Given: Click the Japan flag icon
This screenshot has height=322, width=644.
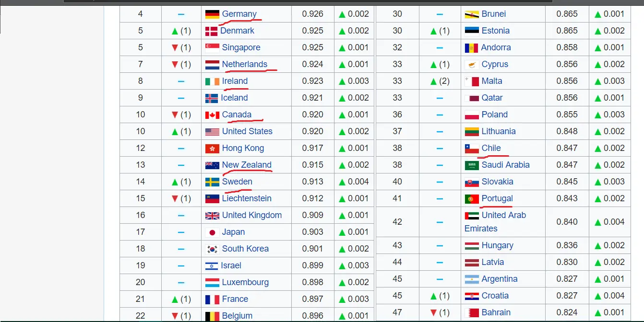Looking at the screenshot, I should click(212, 232).
